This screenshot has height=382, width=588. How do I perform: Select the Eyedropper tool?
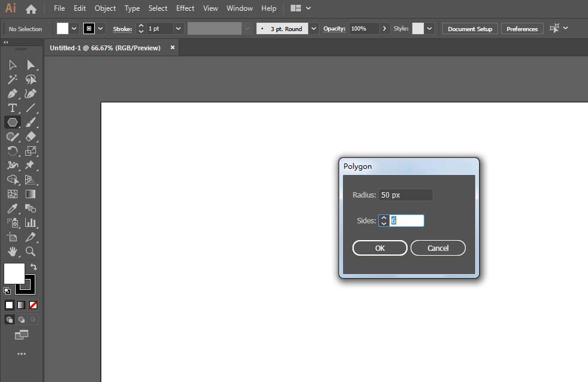13,208
